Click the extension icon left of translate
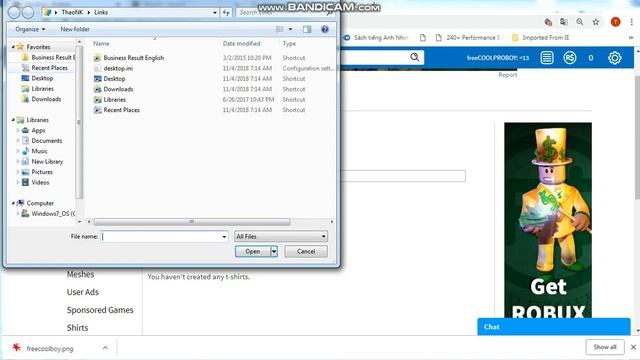This screenshot has width=640, height=360. point(548,22)
